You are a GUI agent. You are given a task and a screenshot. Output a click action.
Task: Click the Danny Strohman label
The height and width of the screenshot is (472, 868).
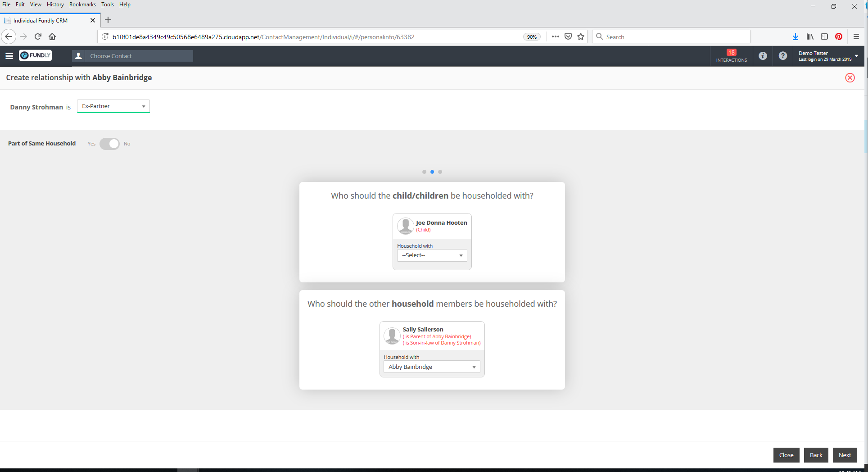(x=36, y=107)
